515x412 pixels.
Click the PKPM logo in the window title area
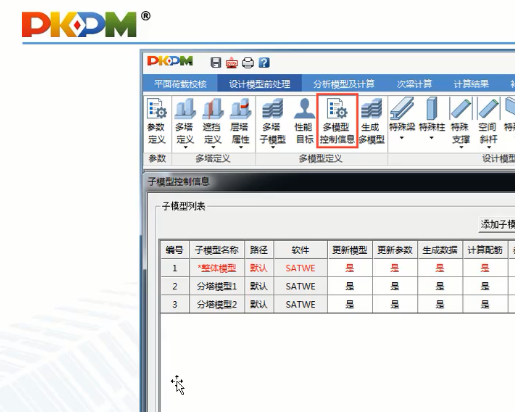pos(170,61)
